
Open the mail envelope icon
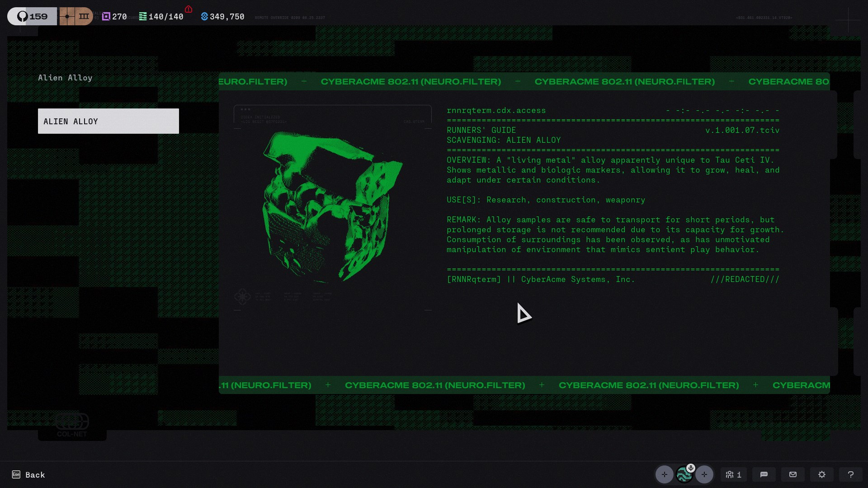coord(793,474)
